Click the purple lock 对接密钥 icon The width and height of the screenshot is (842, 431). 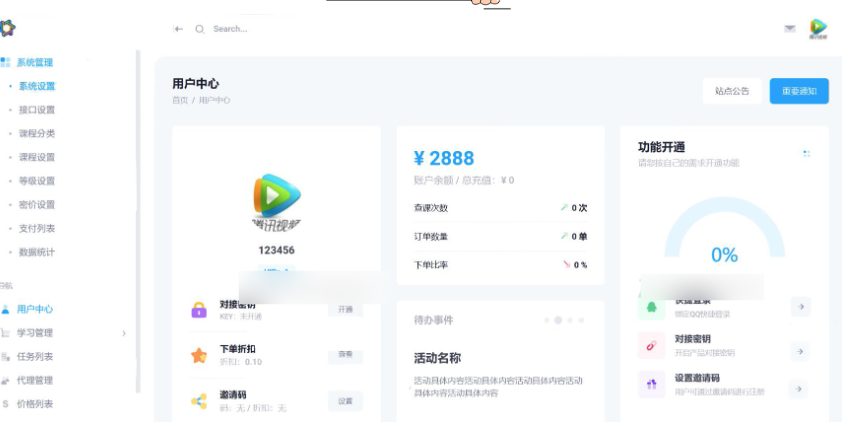point(199,310)
